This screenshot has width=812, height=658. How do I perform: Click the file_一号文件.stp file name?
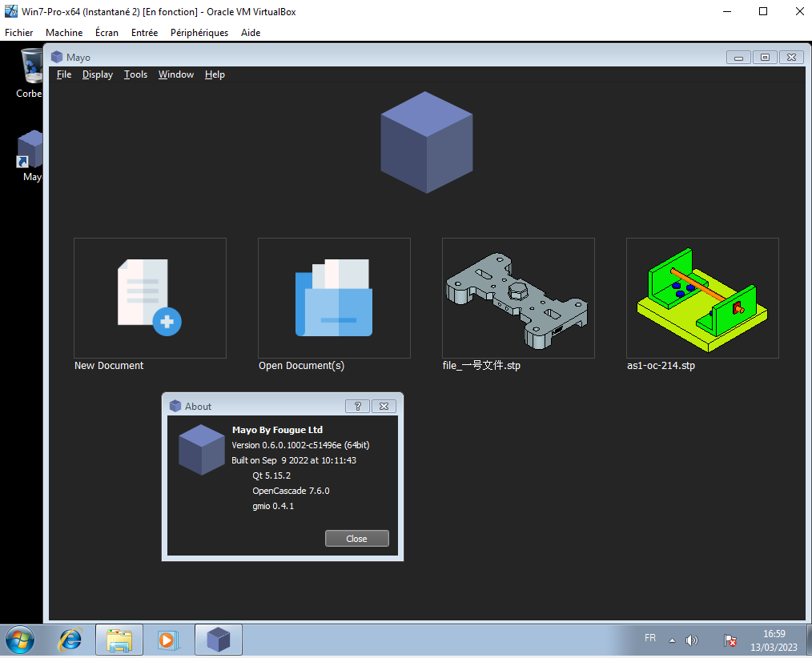point(481,366)
